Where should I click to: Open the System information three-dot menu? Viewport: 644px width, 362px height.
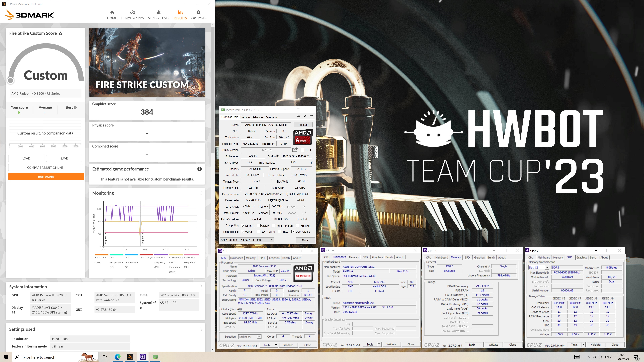[x=201, y=287]
